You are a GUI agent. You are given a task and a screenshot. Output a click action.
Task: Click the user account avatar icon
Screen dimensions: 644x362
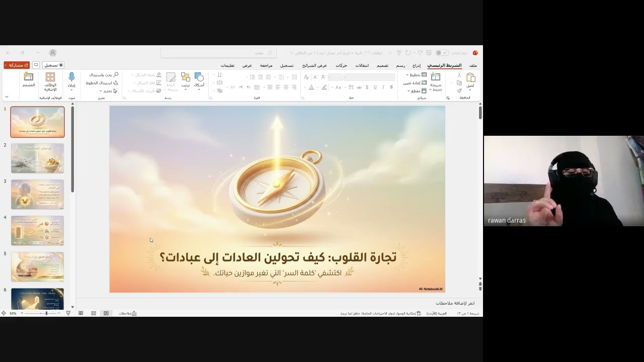53,53
